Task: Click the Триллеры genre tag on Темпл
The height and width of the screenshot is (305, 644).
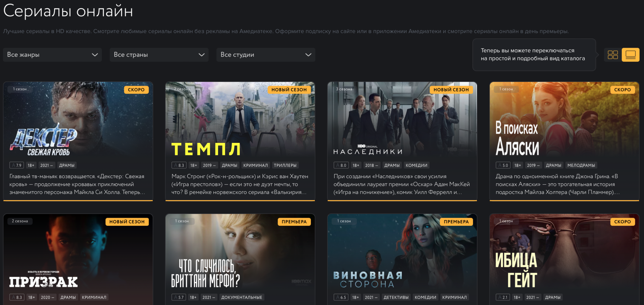Action: point(285,165)
